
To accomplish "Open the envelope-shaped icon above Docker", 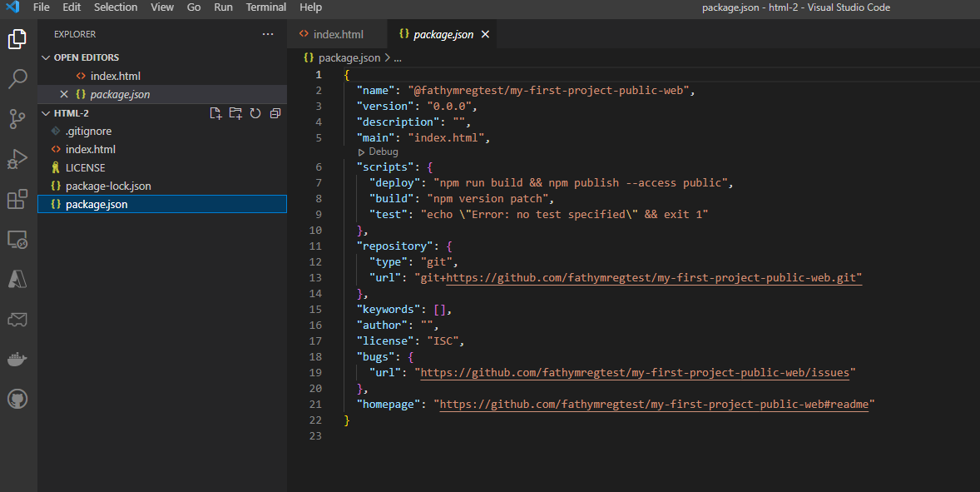I will (x=17, y=320).
